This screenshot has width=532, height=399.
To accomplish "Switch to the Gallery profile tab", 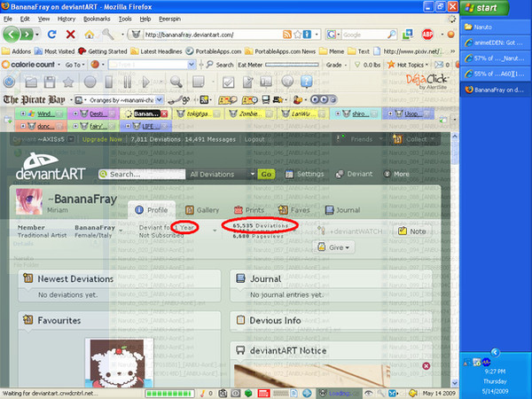I will point(202,210).
